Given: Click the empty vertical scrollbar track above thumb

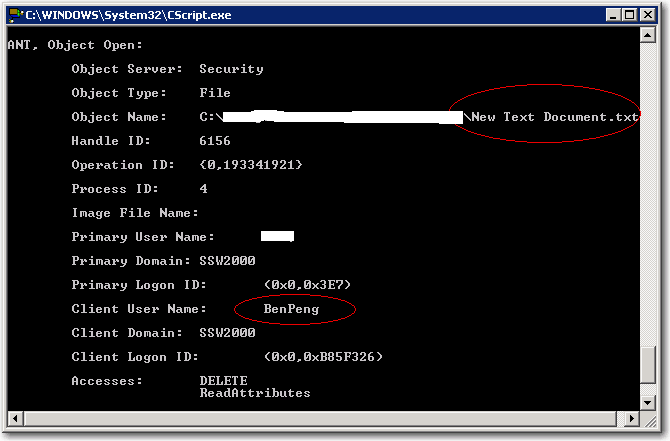Looking at the screenshot, I should [x=649, y=200].
